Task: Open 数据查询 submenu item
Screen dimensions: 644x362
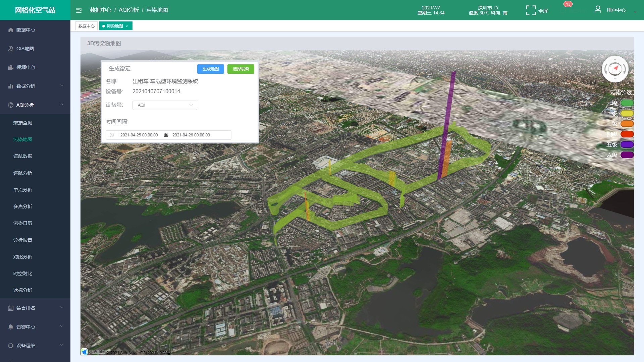Action: point(23,123)
